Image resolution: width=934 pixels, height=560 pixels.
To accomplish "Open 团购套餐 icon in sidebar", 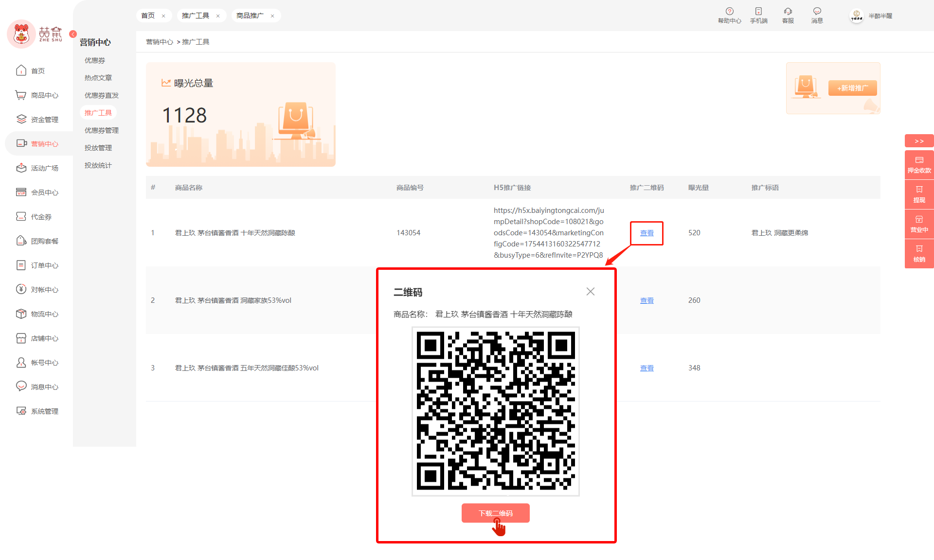I will tap(21, 241).
